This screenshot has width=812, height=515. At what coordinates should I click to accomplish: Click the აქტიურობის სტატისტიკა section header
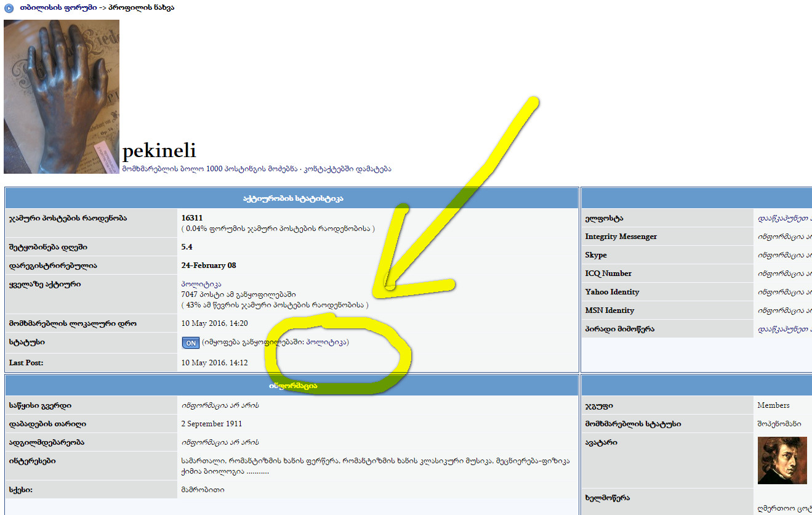[292, 198]
